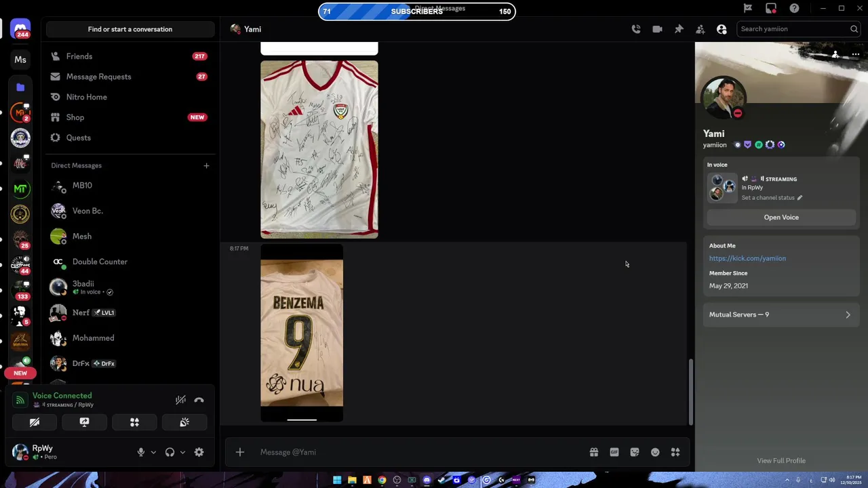Viewport: 868px width, 488px height.
Task: Set a channel status pencil
Action: click(x=800, y=198)
